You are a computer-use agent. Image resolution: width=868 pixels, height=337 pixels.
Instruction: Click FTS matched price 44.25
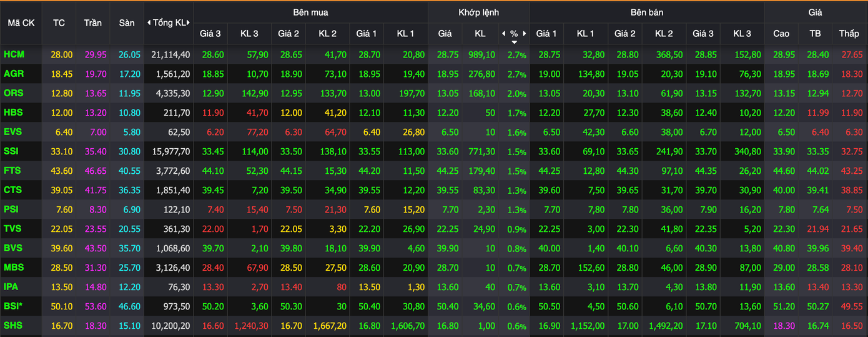(444, 171)
